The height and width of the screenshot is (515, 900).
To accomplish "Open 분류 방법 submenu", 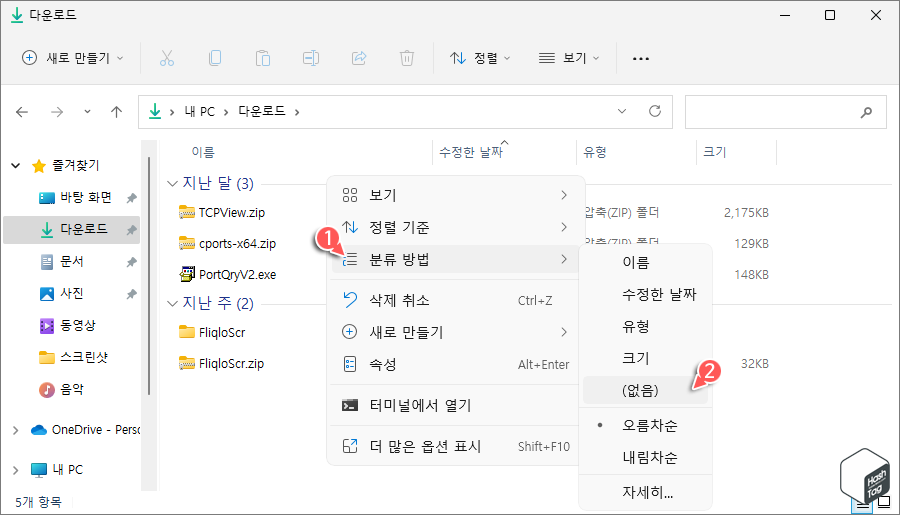I will click(455, 260).
